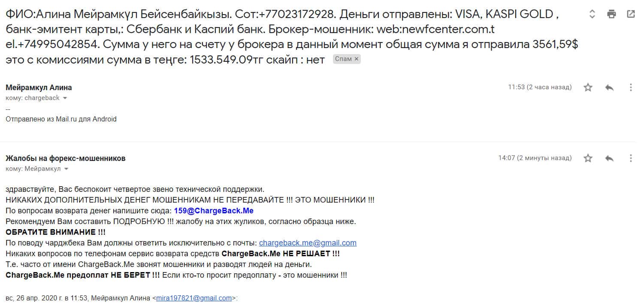Star the message from Мейрамкул Алина

pos(588,88)
